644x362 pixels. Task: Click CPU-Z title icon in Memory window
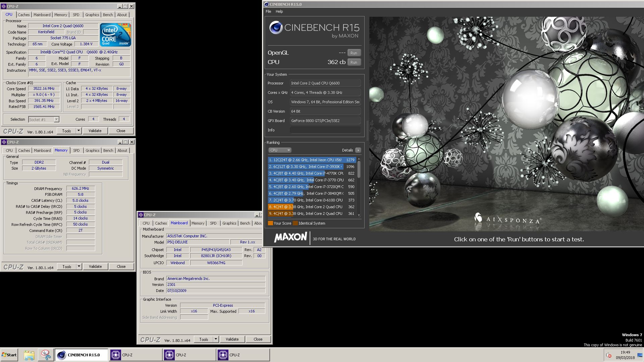point(4,142)
